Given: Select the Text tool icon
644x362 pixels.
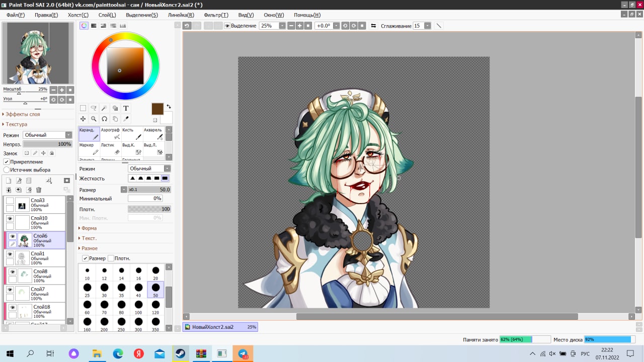Looking at the screenshot, I should point(126,108).
